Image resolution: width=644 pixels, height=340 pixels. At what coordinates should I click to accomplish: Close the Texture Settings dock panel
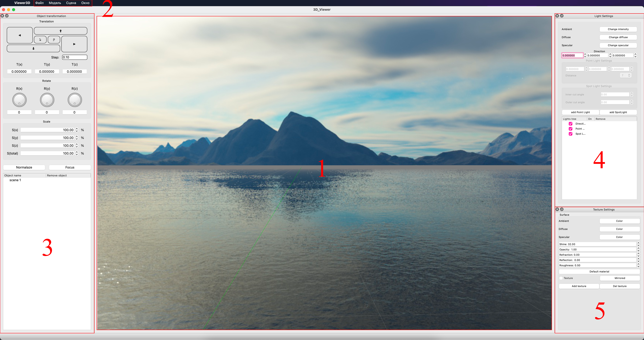point(557,209)
